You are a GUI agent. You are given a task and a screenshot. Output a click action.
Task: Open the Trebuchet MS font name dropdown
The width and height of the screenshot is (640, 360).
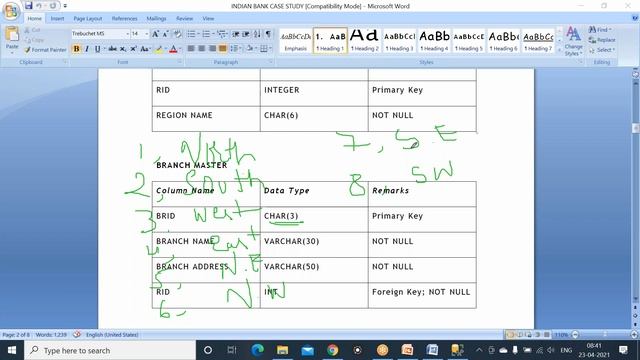coord(127,34)
